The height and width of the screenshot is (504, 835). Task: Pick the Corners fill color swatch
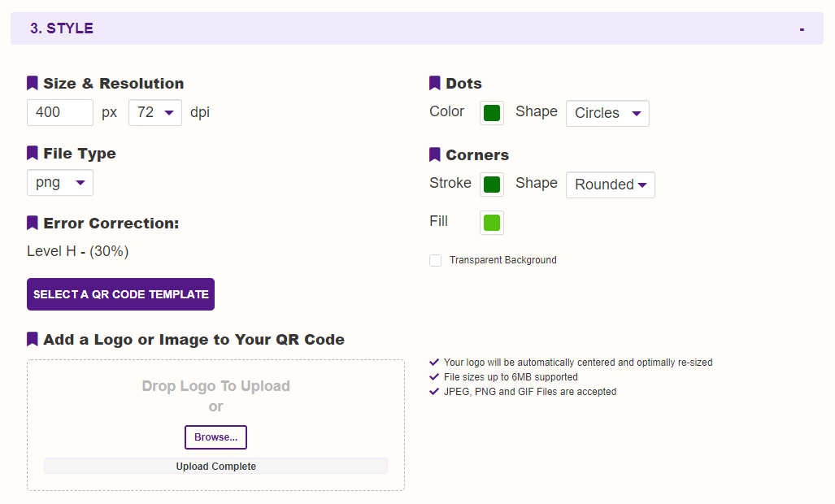(x=492, y=223)
